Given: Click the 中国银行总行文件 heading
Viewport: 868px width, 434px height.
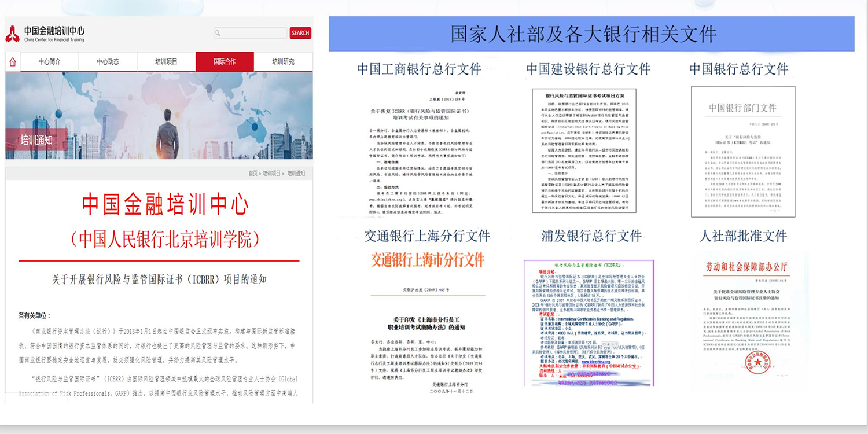Looking at the screenshot, I should click(738, 69).
